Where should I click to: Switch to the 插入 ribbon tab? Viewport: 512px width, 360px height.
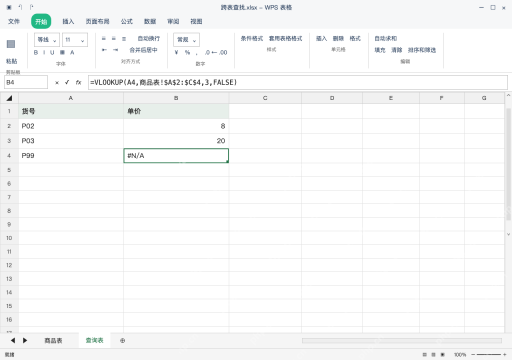pyautogui.click(x=68, y=21)
